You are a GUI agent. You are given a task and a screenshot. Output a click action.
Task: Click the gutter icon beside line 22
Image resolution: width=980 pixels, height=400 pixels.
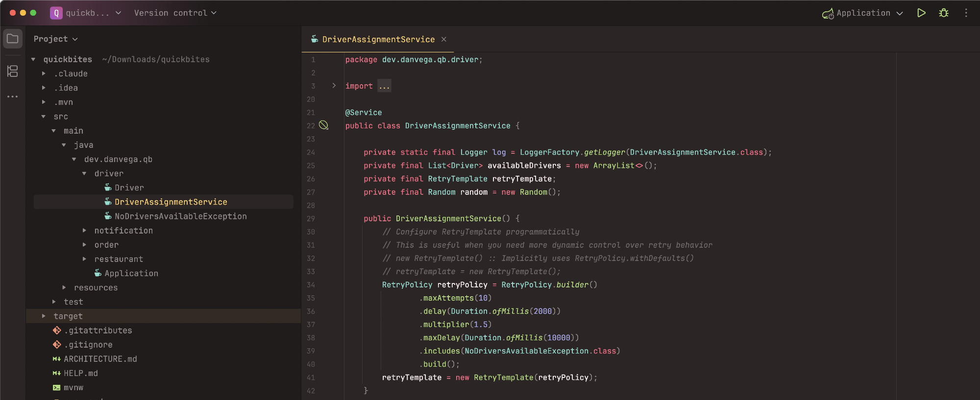pyautogui.click(x=323, y=125)
